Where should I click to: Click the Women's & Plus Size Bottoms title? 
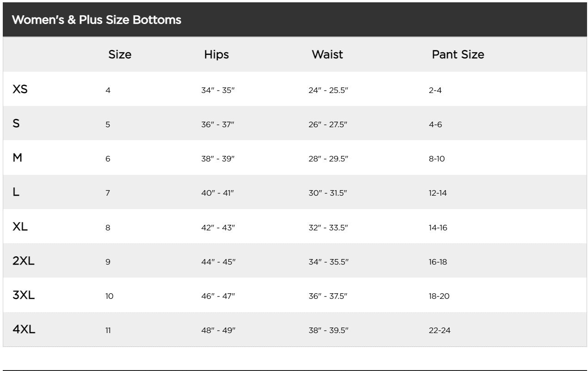tap(96, 20)
